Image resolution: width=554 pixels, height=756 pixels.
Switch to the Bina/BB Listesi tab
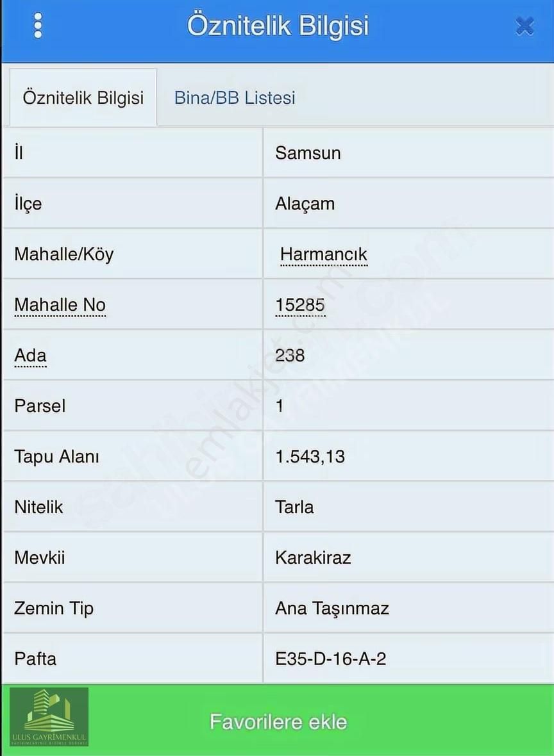pos(235,98)
